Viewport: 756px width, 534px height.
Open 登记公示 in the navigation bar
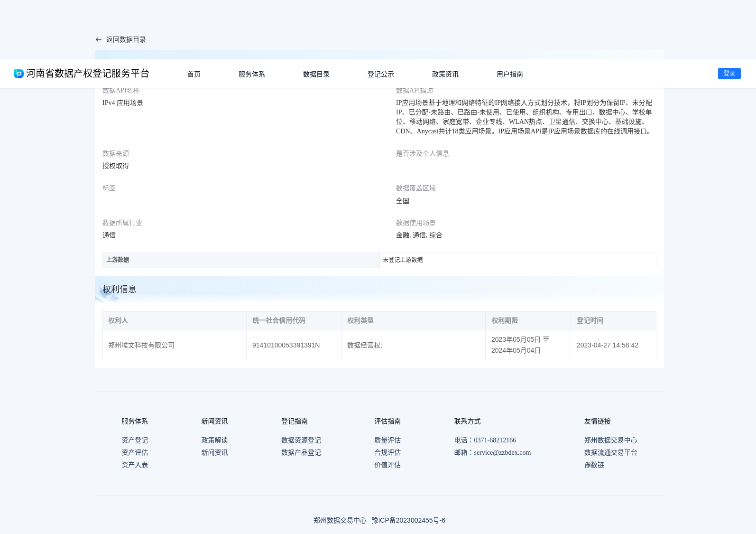point(381,74)
